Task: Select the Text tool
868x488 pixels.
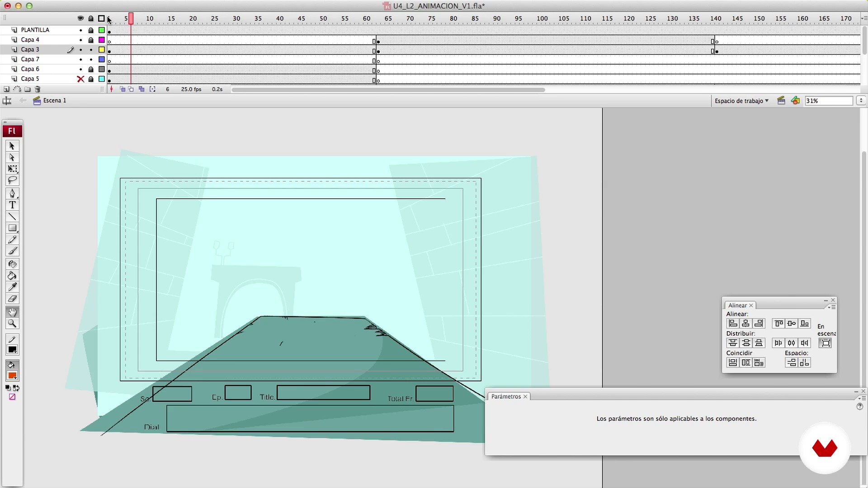Action: (12, 205)
